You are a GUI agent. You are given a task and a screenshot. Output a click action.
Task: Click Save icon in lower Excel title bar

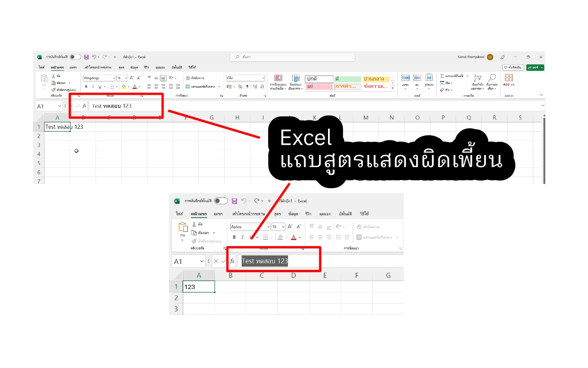234,201
